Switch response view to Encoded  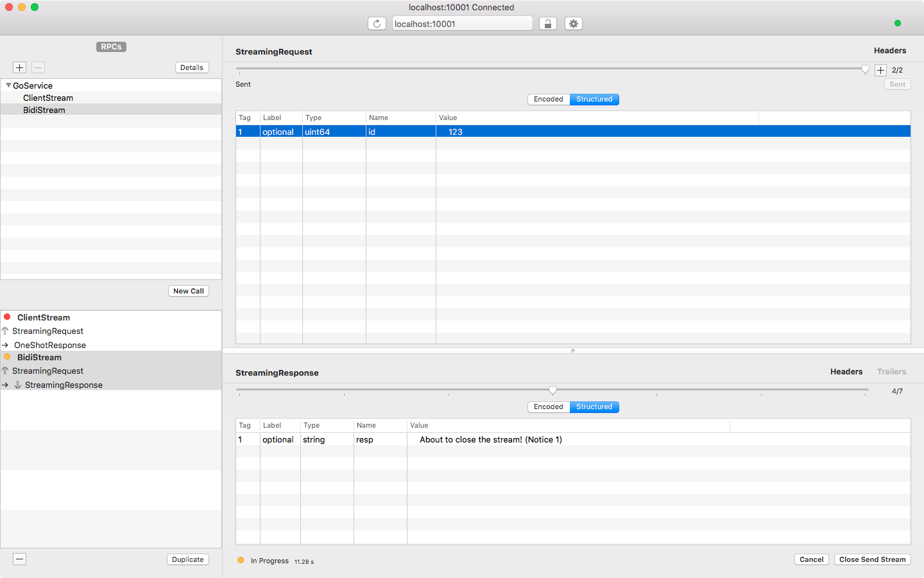click(549, 407)
